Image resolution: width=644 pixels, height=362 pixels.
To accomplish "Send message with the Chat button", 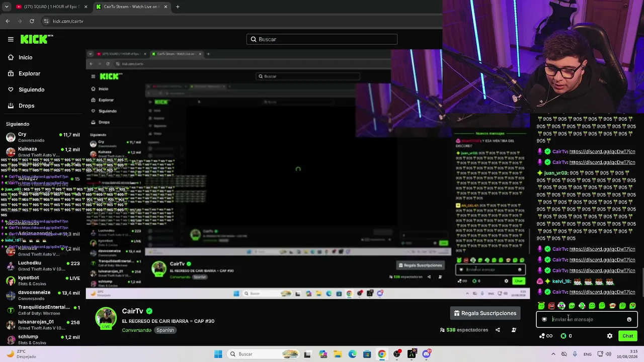I will pyautogui.click(x=627, y=336).
